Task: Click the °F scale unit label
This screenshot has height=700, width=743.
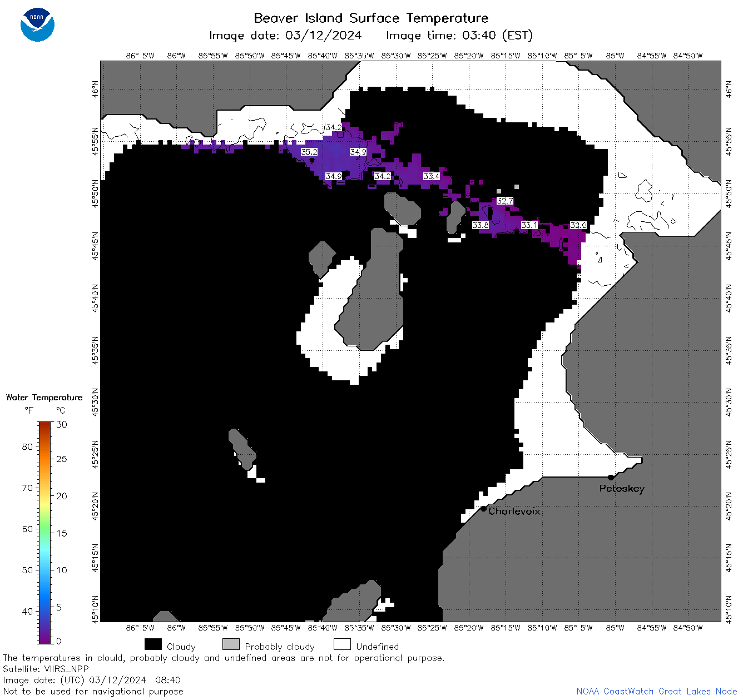Action: [29, 410]
